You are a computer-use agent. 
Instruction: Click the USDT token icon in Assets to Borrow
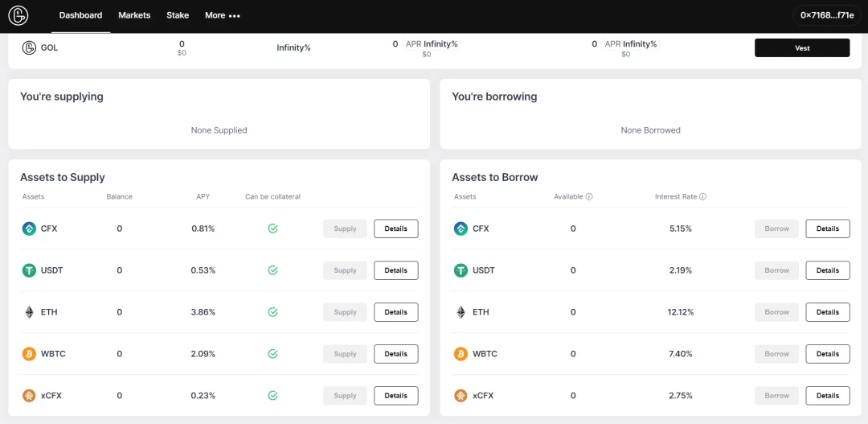click(x=461, y=270)
